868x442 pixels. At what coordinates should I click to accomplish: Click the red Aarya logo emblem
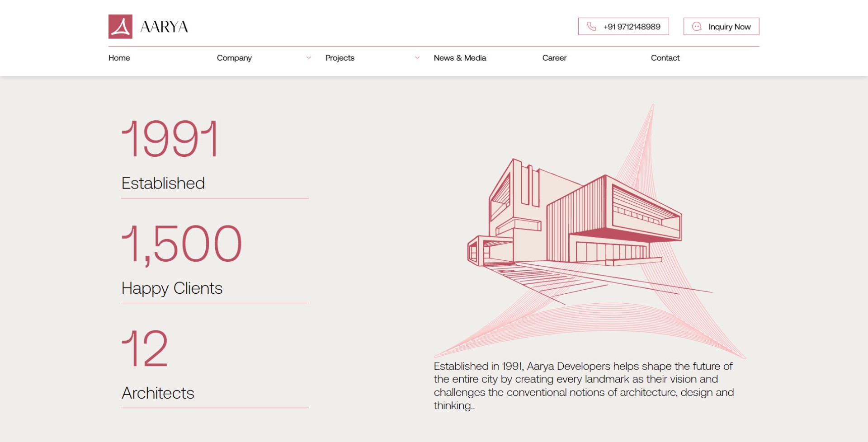coord(120,27)
